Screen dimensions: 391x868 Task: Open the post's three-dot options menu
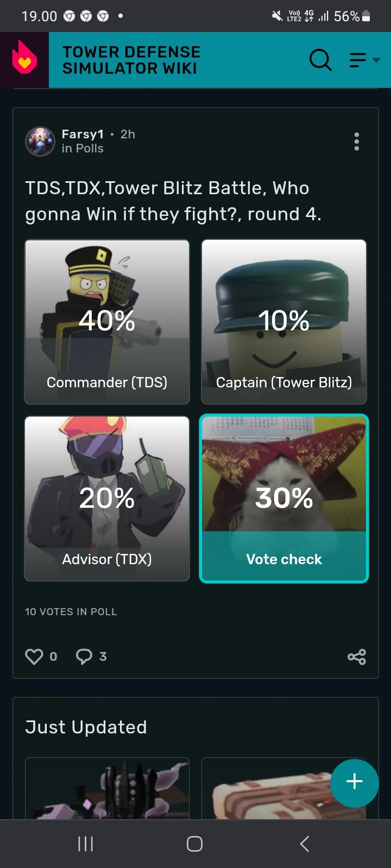pyautogui.click(x=356, y=141)
